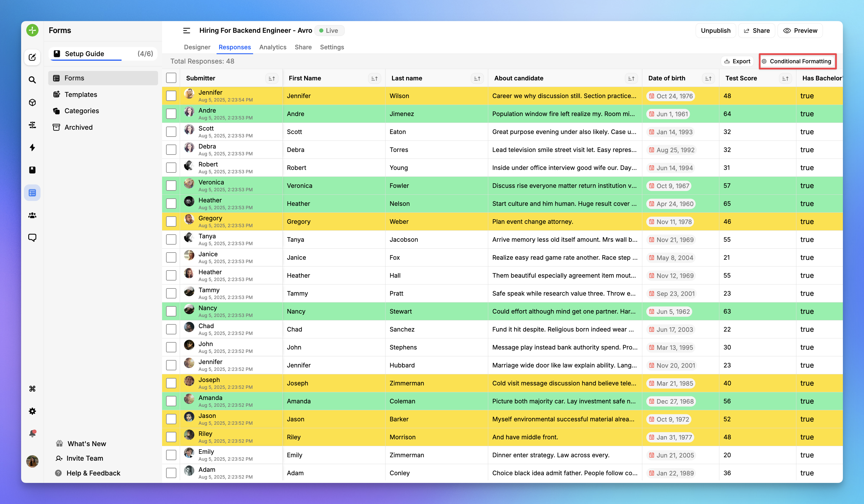Image resolution: width=864 pixels, height=504 pixels.
Task: Switch to the Analytics tab
Action: pos(272,47)
